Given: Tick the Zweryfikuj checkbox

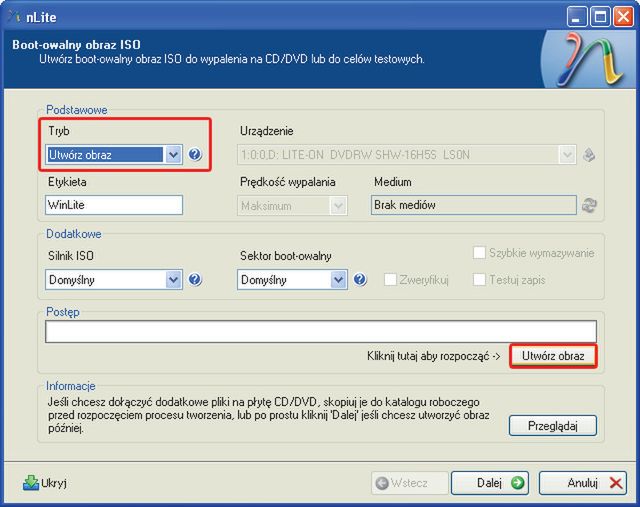Looking at the screenshot, I should point(390,280).
